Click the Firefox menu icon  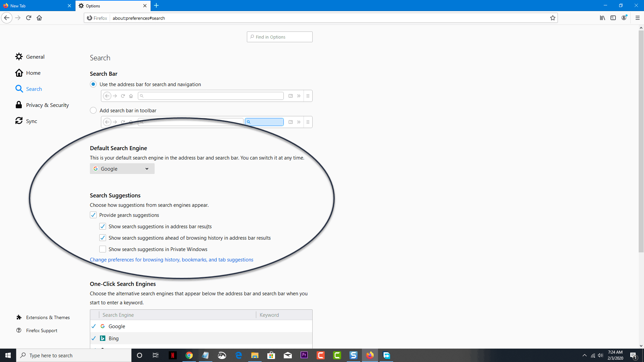[637, 18]
